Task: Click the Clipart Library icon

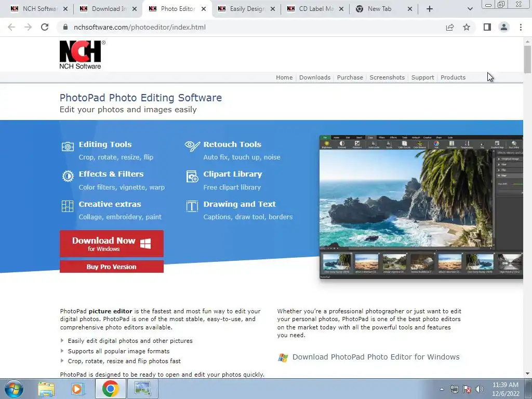Action: pyautogui.click(x=192, y=177)
